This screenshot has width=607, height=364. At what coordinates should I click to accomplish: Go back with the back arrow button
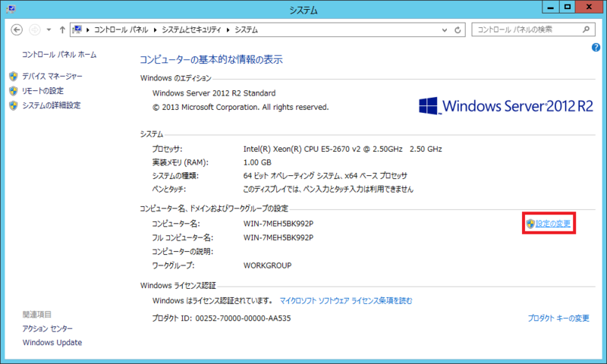pyautogui.click(x=17, y=30)
